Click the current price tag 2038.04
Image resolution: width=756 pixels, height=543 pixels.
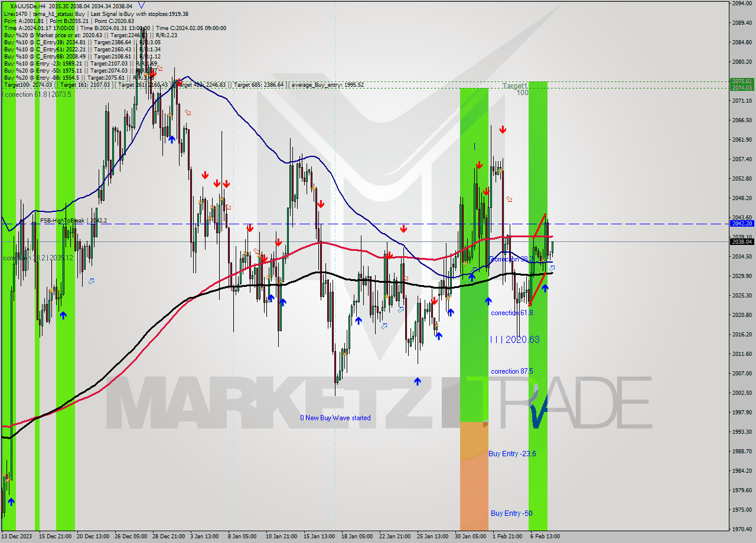[742, 241]
